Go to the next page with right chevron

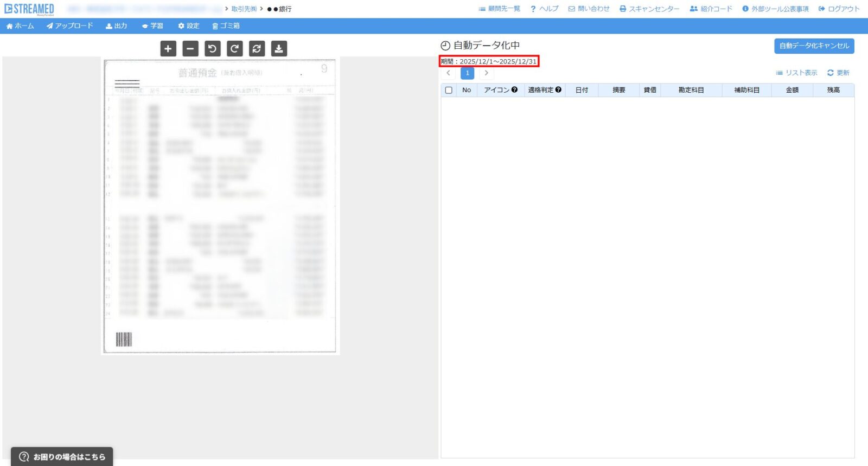point(486,73)
